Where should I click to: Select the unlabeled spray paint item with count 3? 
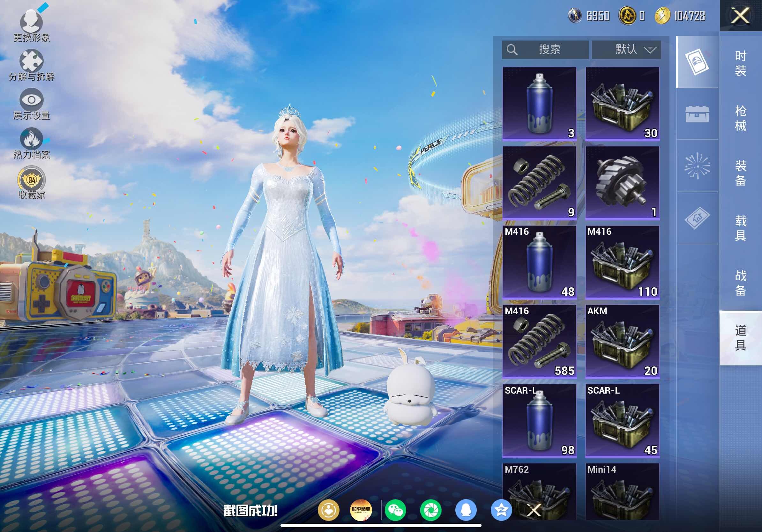click(x=539, y=104)
